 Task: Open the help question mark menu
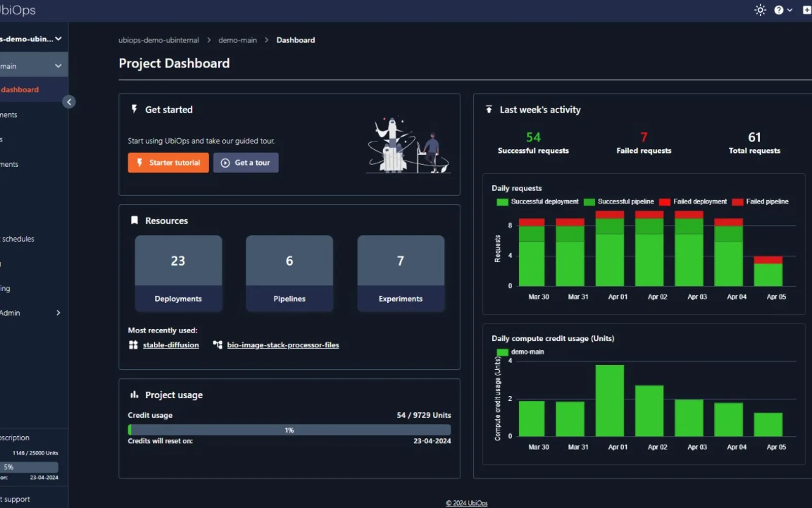click(779, 10)
